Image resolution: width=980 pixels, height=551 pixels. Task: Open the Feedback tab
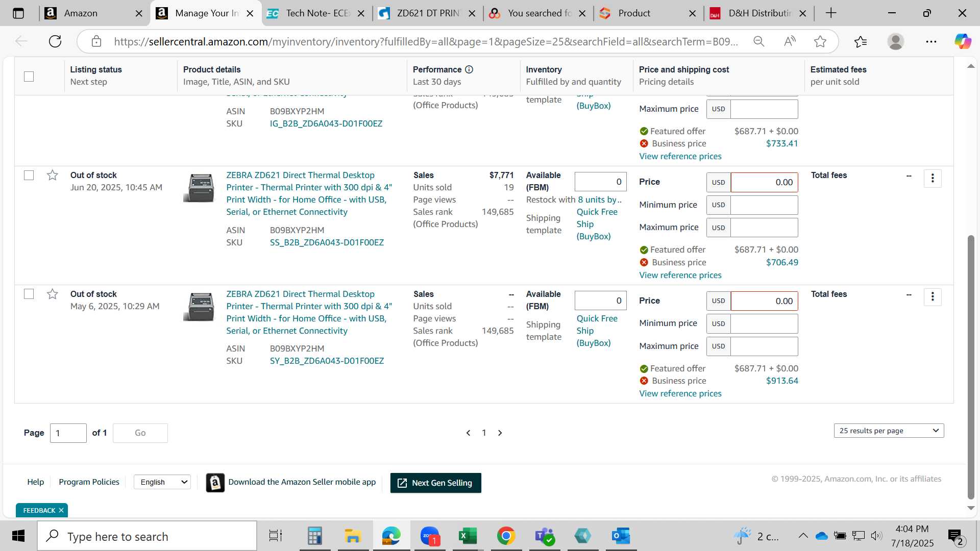pyautogui.click(x=39, y=510)
